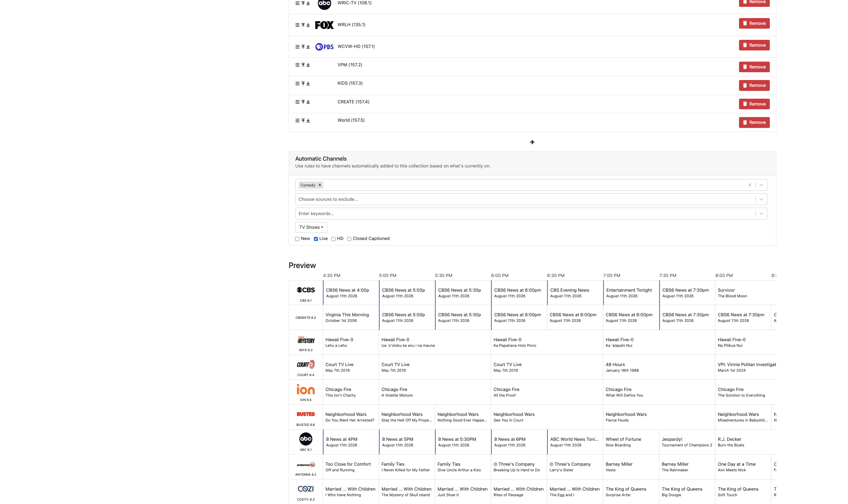The width and height of the screenshot is (848, 504).
Task: Click the ion 6.5 channel logo in Preview
Action: point(306,389)
